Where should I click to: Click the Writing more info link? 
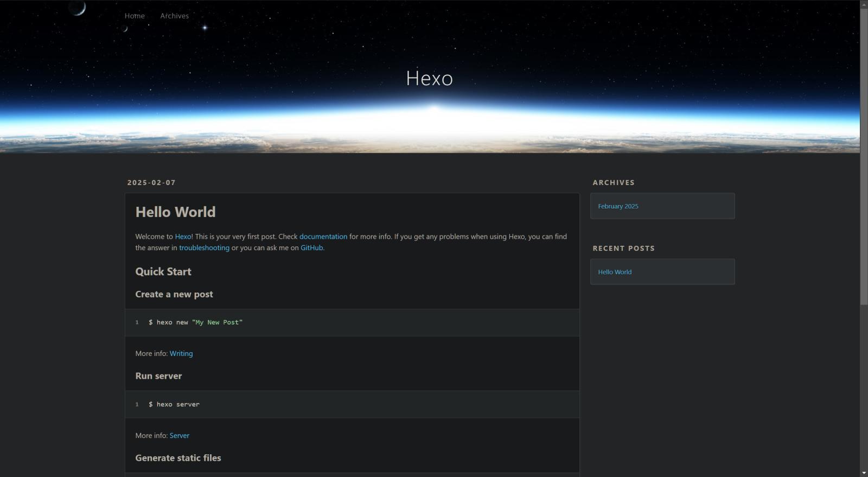[181, 354]
